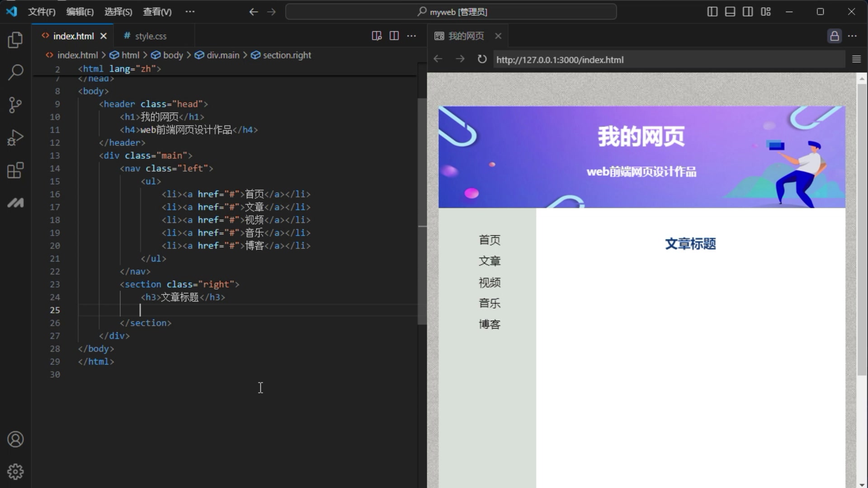Reload the preview with the refresh icon
The height and width of the screenshot is (488, 868).
(x=481, y=59)
